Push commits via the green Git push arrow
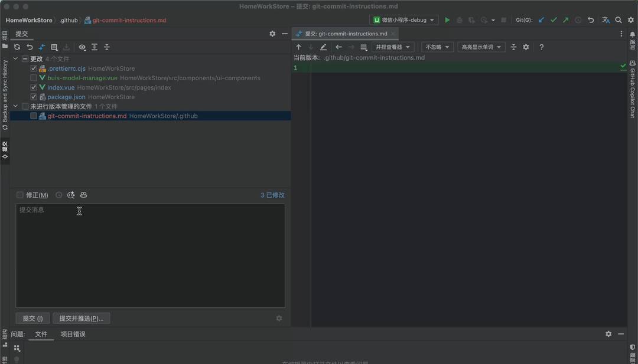Screen dimensions: 638x364 [x=565, y=19]
